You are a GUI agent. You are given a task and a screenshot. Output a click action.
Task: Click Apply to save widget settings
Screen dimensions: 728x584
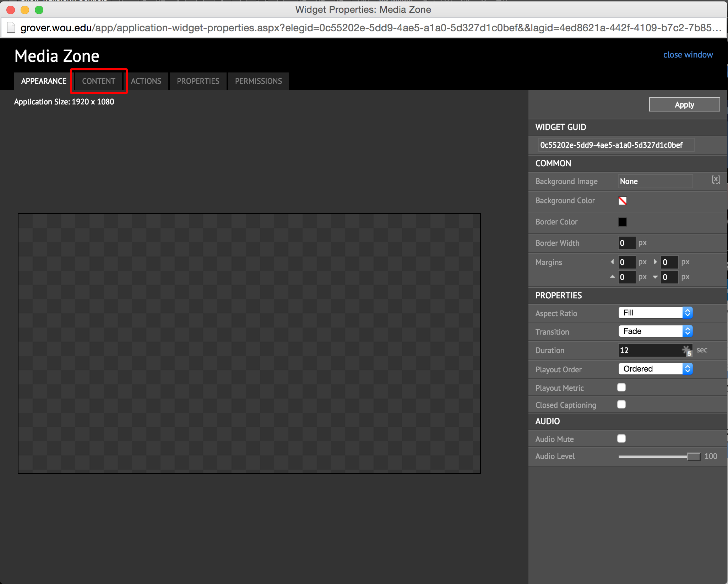click(x=684, y=104)
